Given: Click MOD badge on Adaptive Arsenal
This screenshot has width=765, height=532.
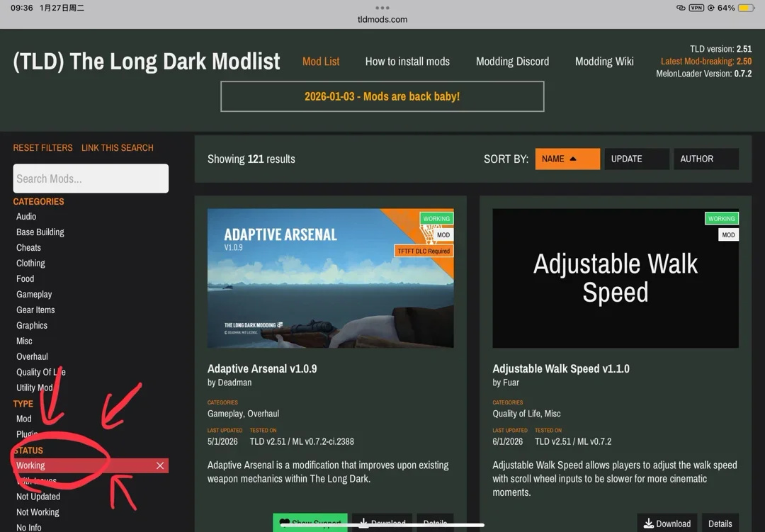Looking at the screenshot, I should coord(443,234).
